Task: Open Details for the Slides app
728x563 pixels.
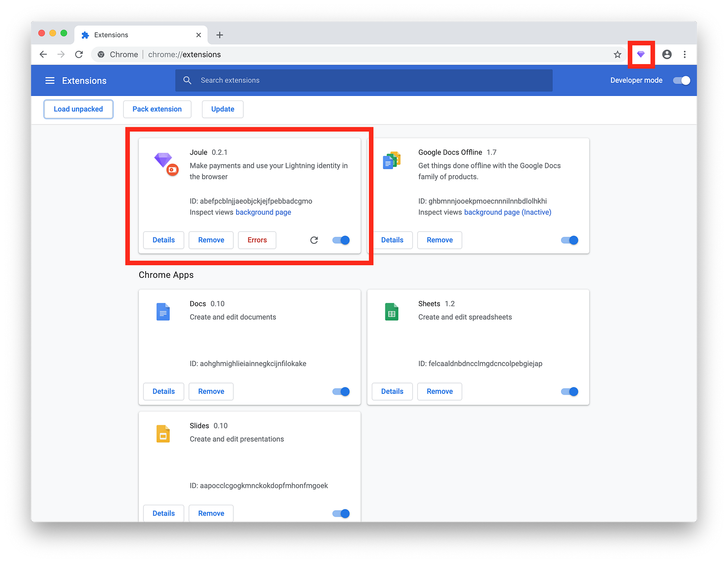Action: point(164,513)
